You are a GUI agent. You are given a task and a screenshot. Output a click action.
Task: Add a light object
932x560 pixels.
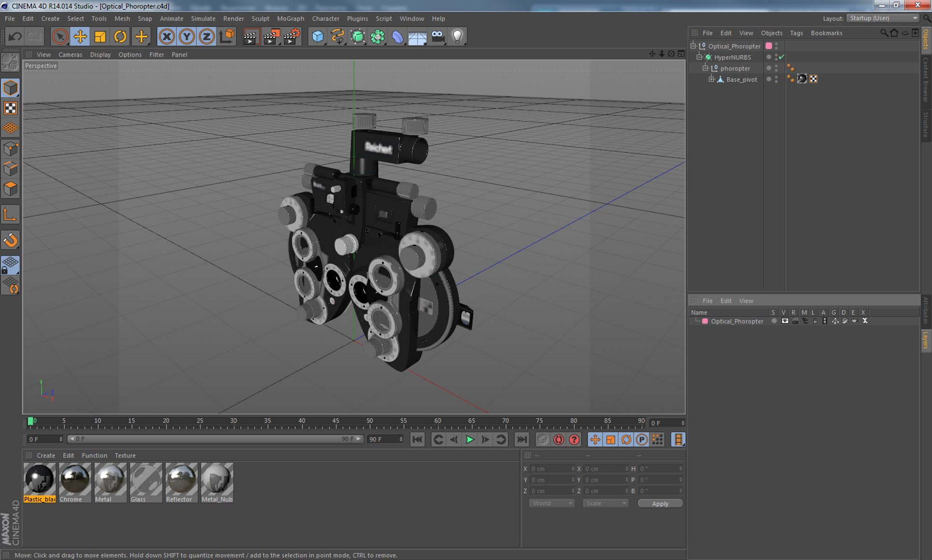coord(458,36)
